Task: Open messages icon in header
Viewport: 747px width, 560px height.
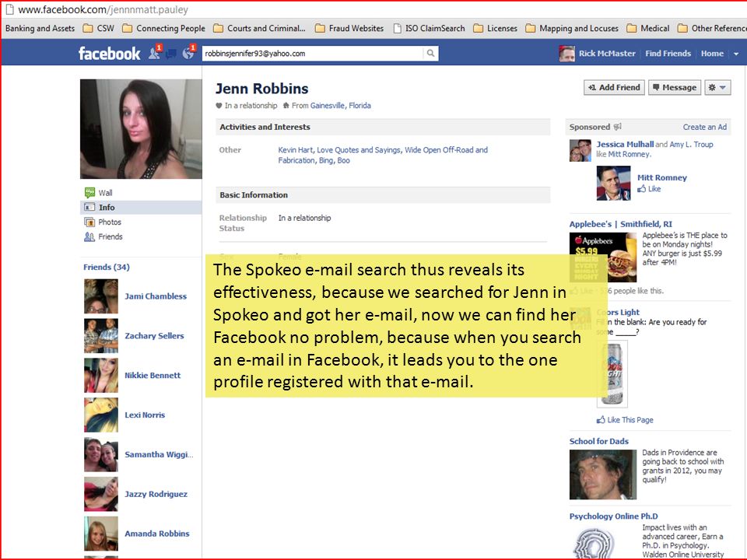Action: pos(171,54)
